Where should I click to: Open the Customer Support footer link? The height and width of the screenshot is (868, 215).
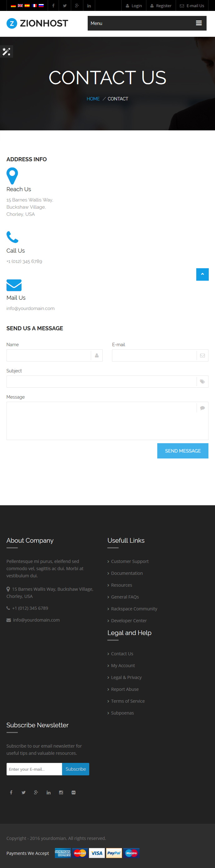coord(130,561)
